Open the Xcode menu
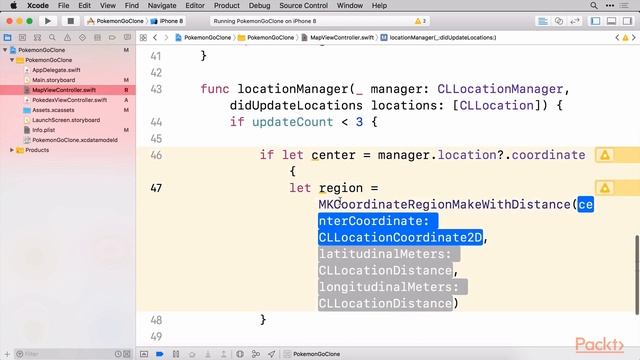This screenshot has width=640, height=360. (x=38, y=5)
